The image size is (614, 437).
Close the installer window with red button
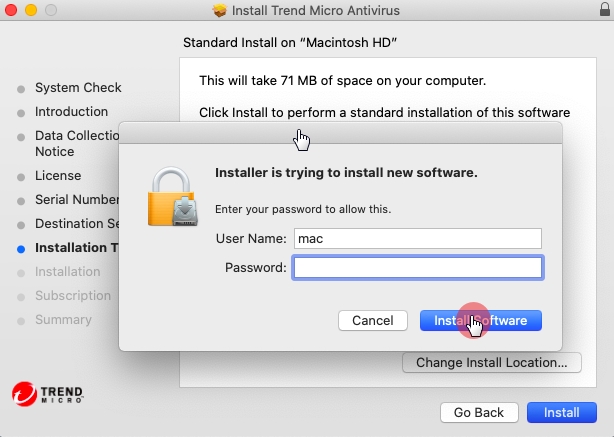pos(11,10)
